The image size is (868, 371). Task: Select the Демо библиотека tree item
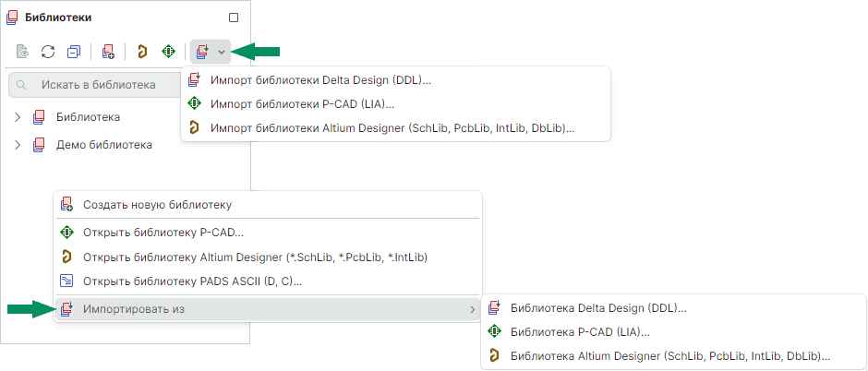[x=103, y=145]
